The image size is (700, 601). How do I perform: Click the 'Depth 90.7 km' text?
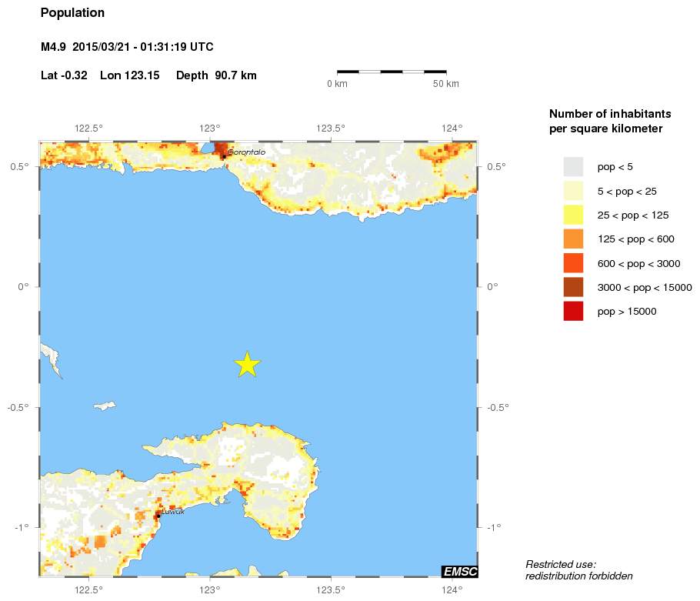(x=216, y=75)
